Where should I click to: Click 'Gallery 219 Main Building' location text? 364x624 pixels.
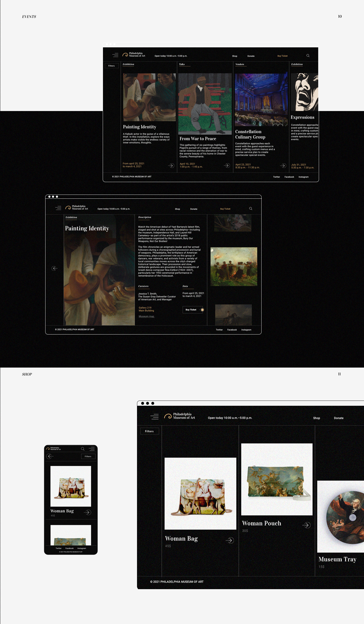point(146,309)
